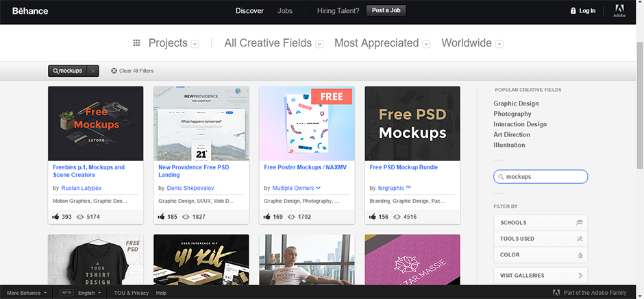The width and height of the screenshot is (644, 299).
Task: Click the Post a Job button
Action: click(386, 10)
